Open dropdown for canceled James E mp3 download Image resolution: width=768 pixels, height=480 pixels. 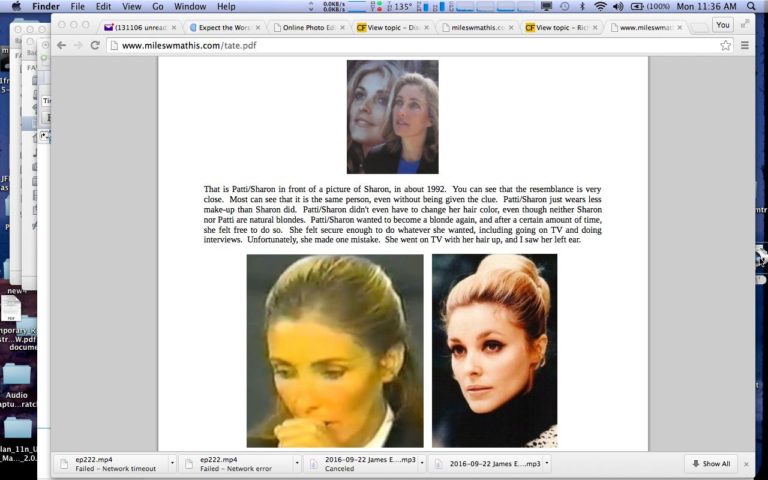(x=422, y=464)
